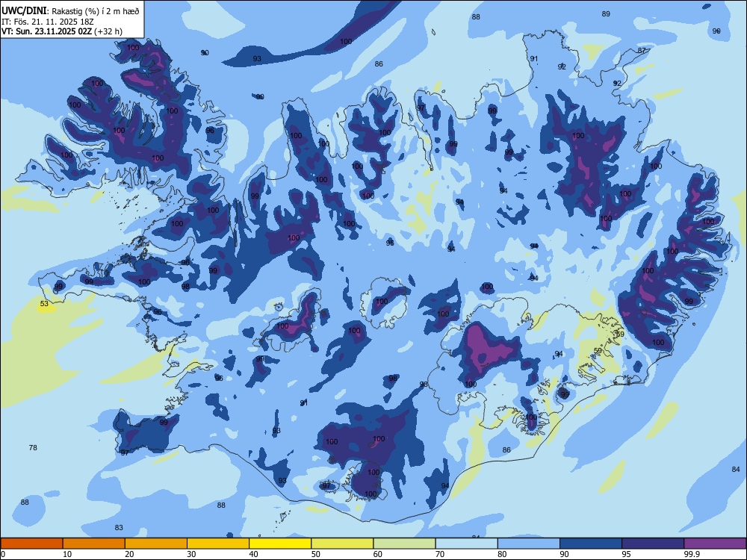
Task: Click the legend tick label '80'
Action: 502,554
